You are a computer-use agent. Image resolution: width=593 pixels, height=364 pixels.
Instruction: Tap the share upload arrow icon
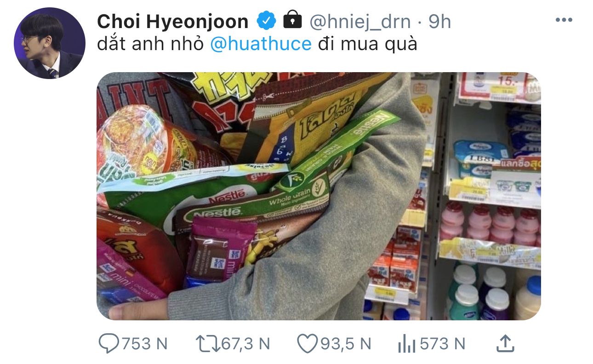click(505, 343)
